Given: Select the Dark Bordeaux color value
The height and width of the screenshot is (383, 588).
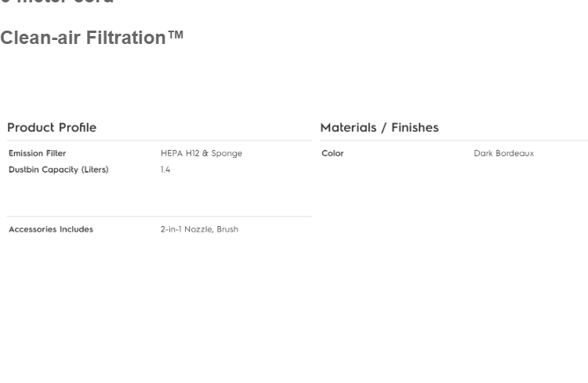Looking at the screenshot, I should coord(504,153).
